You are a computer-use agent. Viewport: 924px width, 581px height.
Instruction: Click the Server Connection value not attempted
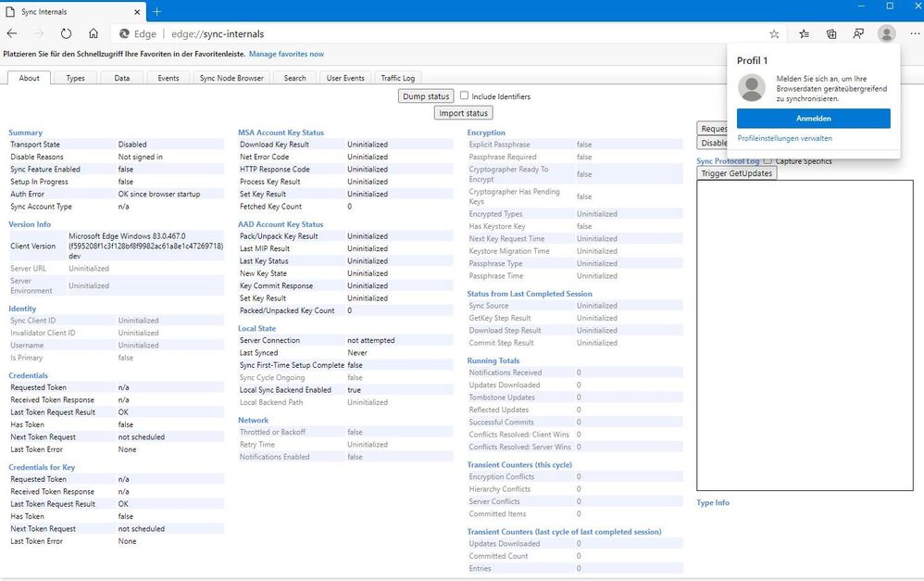[x=371, y=340]
